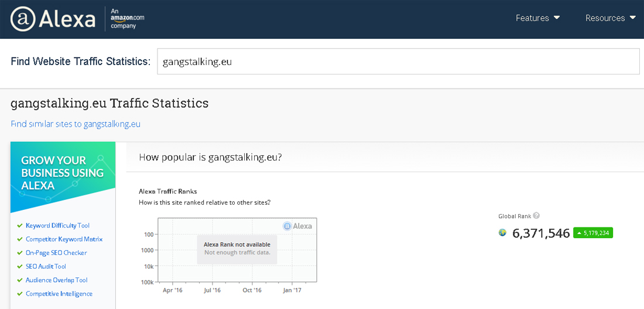Click the global rank value 6,371,546
Image resolution: width=644 pixels, height=309 pixels.
[x=541, y=233]
